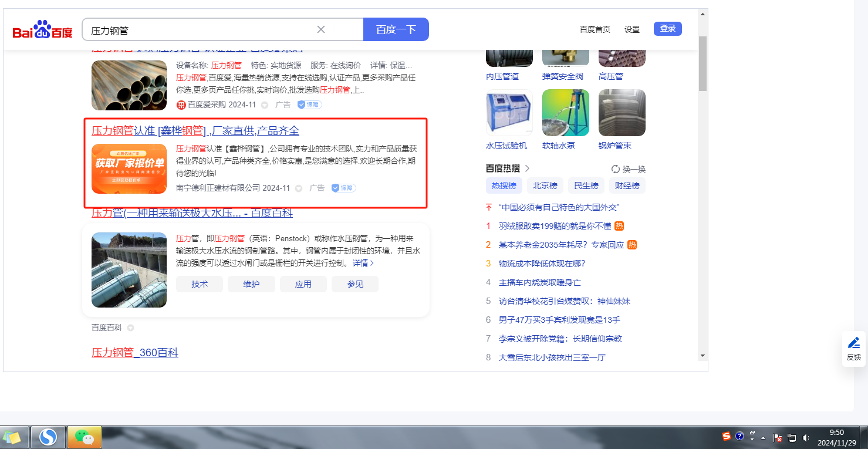The width and height of the screenshot is (868, 449).
Task: Click the 锅炉管束 related image
Action: click(x=622, y=113)
